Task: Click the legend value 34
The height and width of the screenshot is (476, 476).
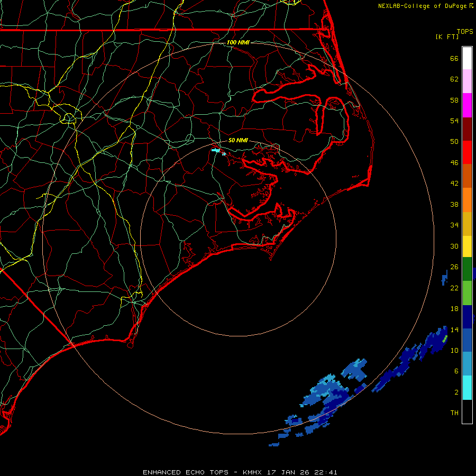Action: [x=454, y=225]
